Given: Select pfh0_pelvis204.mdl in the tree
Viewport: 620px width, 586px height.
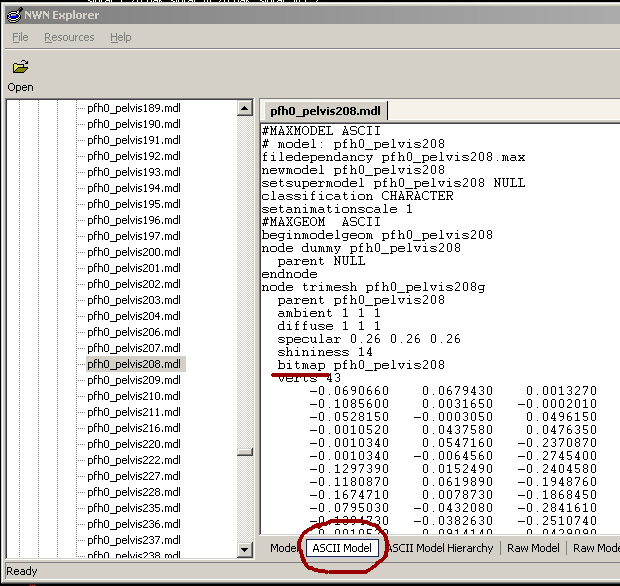Looking at the screenshot, I should coord(134,316).
